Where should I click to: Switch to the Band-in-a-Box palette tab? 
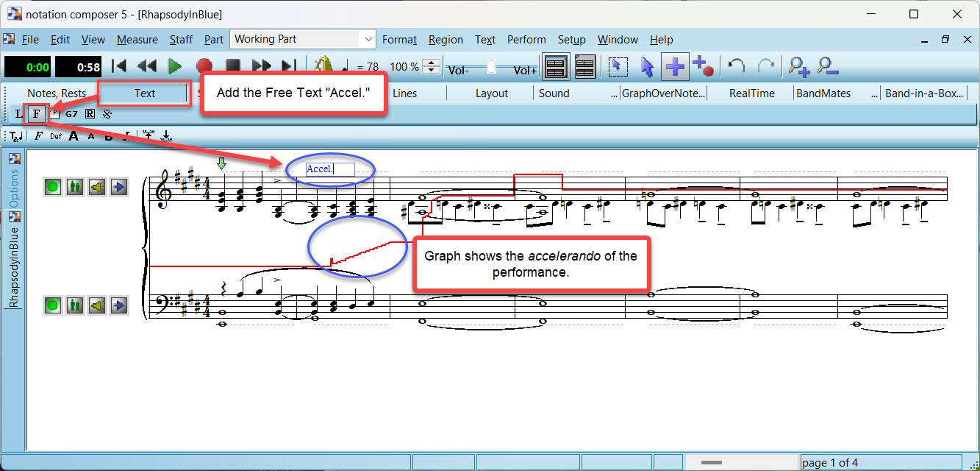[x=924, y=93]
